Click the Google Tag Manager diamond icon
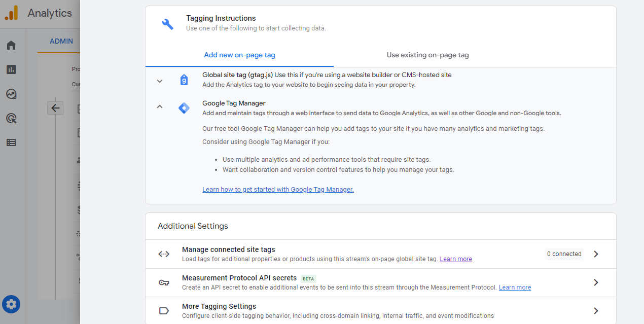 tap(184, 108)
